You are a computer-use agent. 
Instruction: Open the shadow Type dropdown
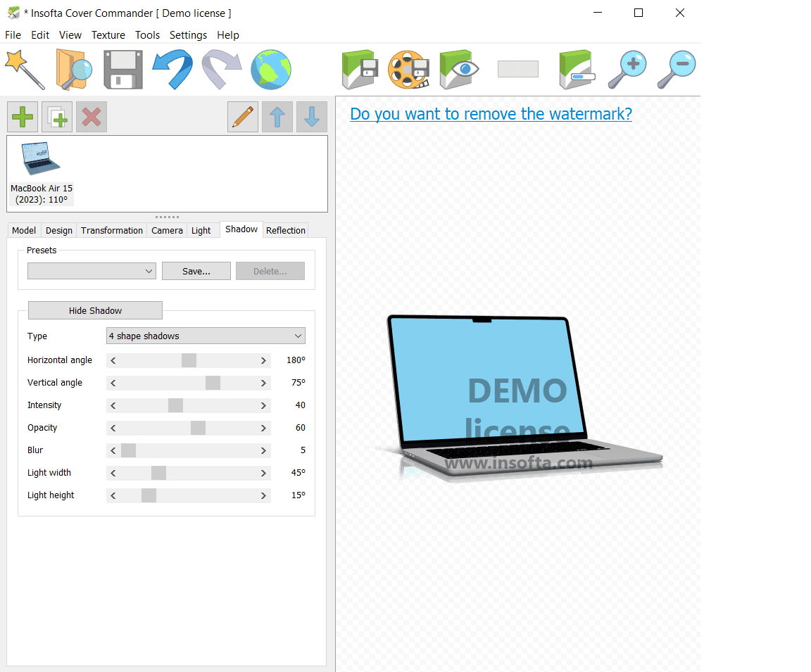point(206,336)
